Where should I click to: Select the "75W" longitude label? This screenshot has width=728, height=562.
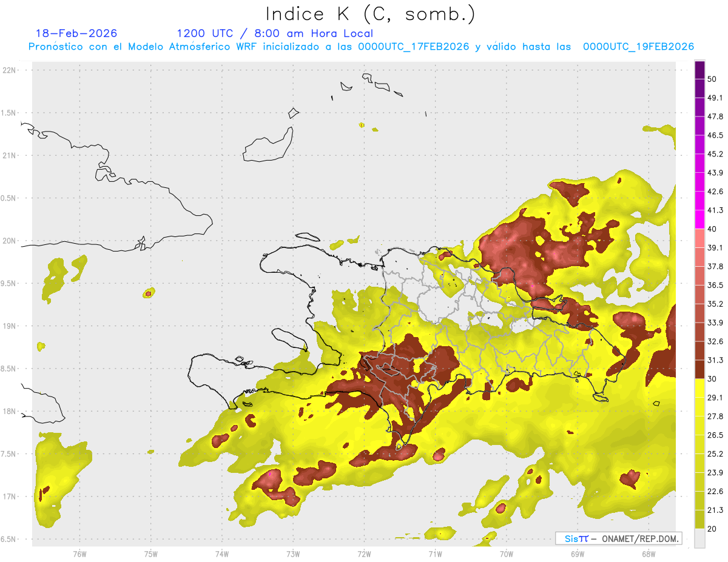point(150,554)
